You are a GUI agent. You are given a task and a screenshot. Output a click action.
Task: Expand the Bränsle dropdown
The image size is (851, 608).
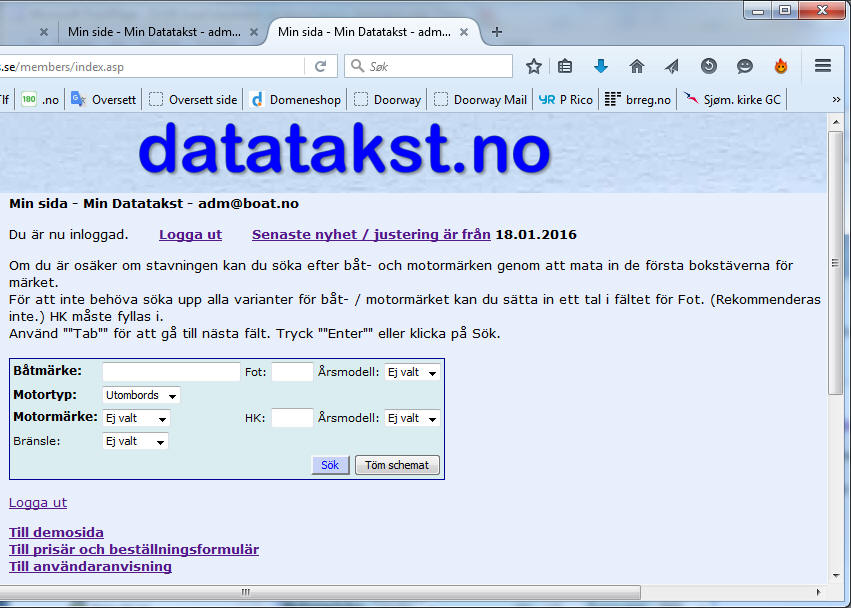tap(136, 441)
